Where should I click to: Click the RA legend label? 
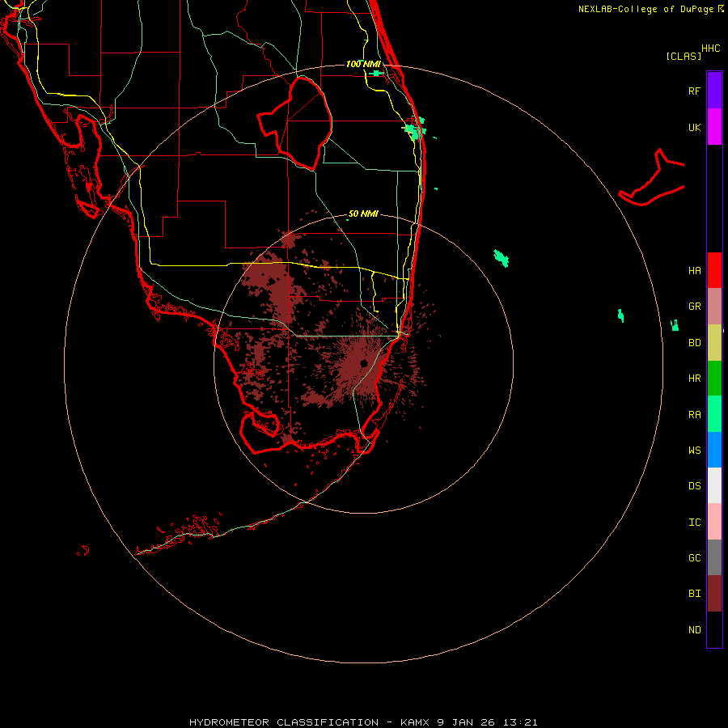(694, 415)
